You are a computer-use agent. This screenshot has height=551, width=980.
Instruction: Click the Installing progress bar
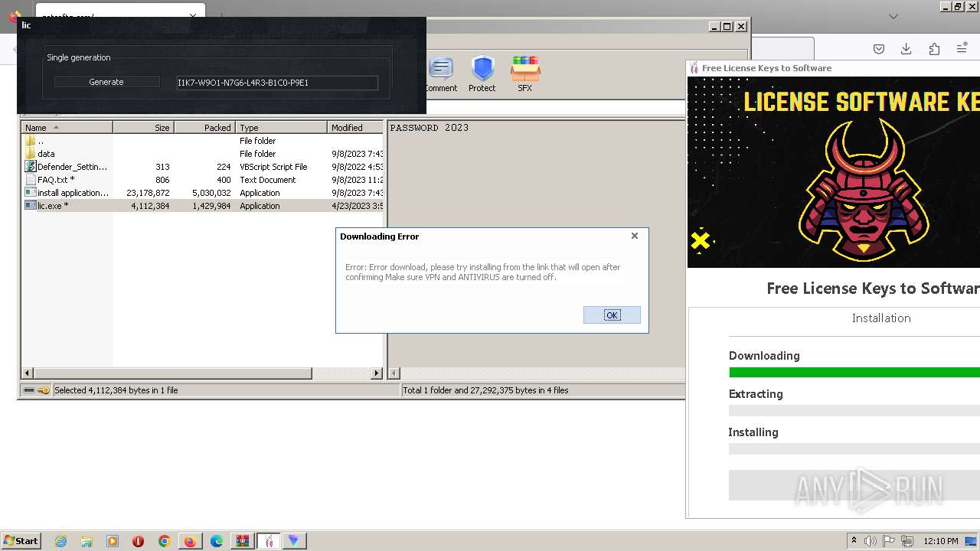[854, 449]
